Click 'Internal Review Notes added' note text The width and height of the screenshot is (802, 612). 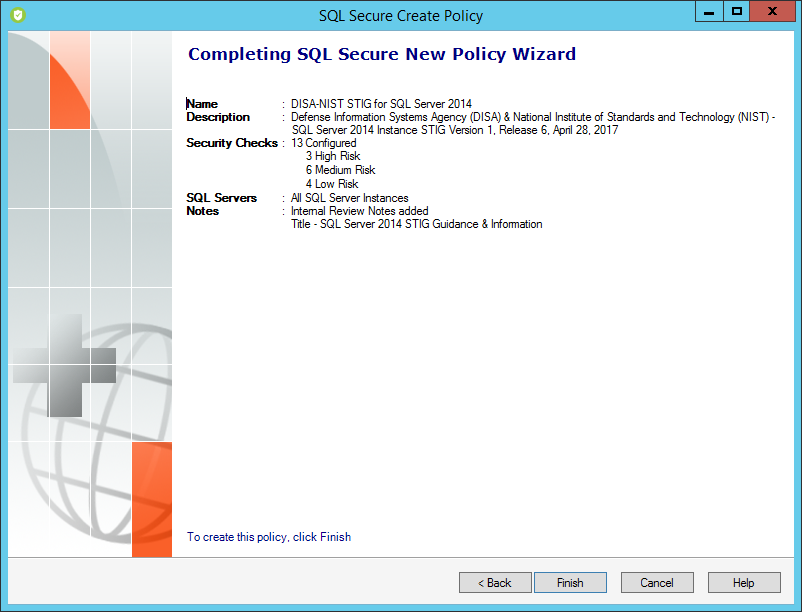pos(360,211)
